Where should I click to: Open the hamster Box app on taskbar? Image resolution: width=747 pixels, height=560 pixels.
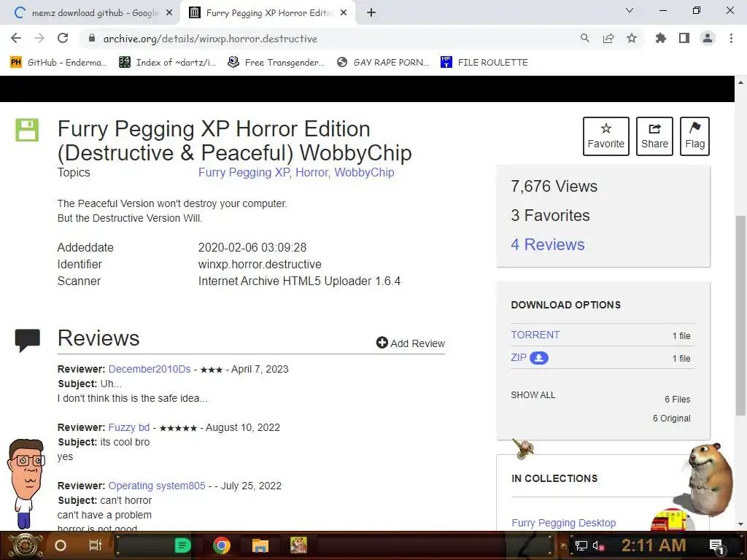298,545
